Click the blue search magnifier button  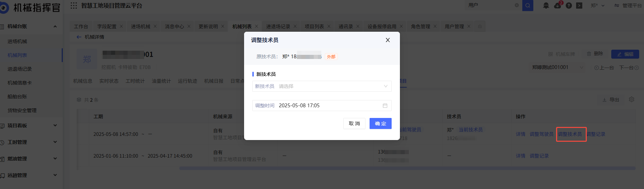pyautogui.click(x=527, y=6)
